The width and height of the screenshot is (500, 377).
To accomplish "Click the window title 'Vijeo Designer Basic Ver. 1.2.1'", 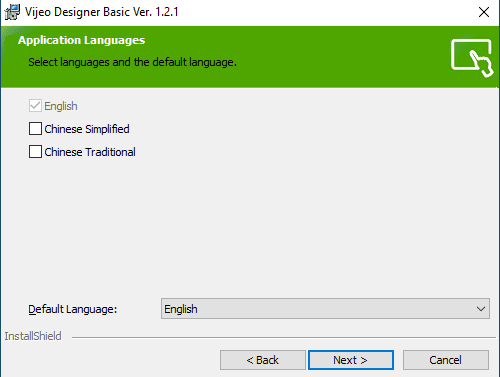I will pos(102,12).
